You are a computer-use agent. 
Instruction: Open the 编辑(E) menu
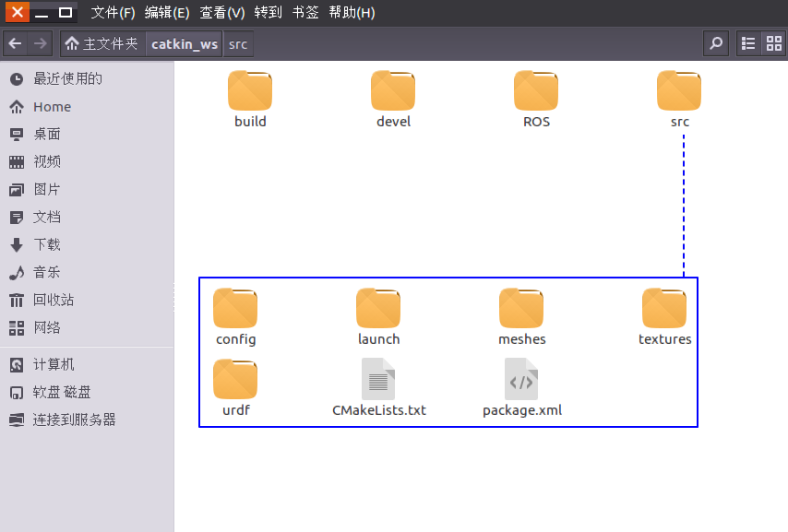point(167,13)
